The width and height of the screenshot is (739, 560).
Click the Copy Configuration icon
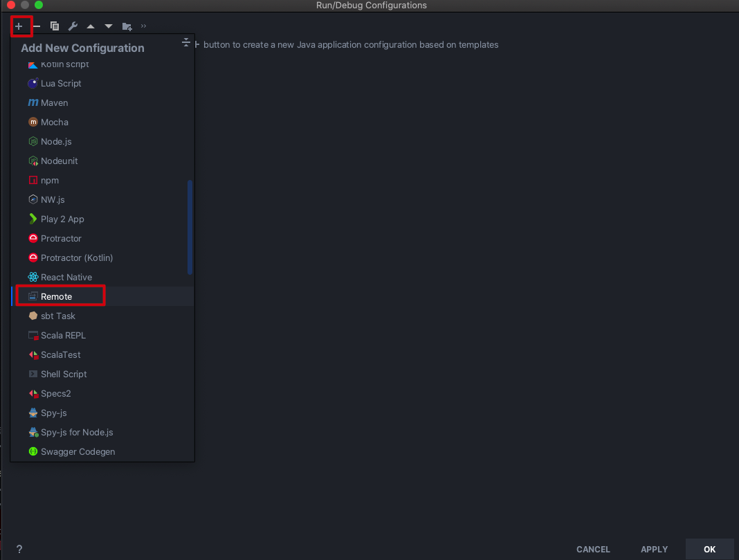click(55, 26)
